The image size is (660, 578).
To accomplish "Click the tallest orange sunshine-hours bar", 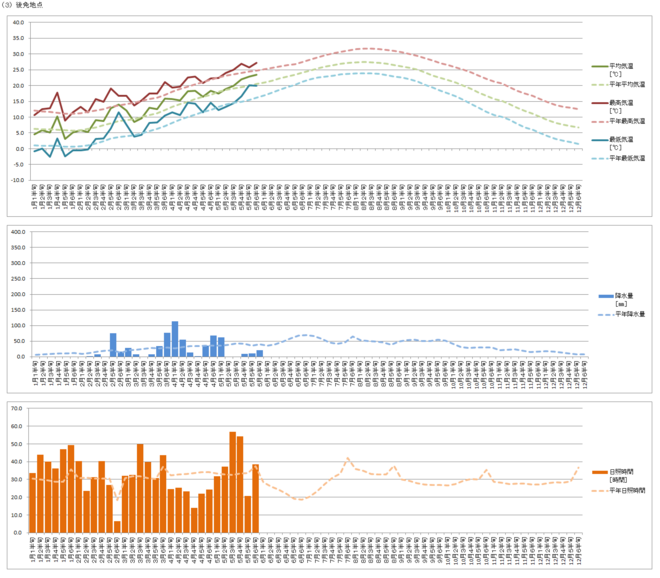I will [x=232, y=482].
